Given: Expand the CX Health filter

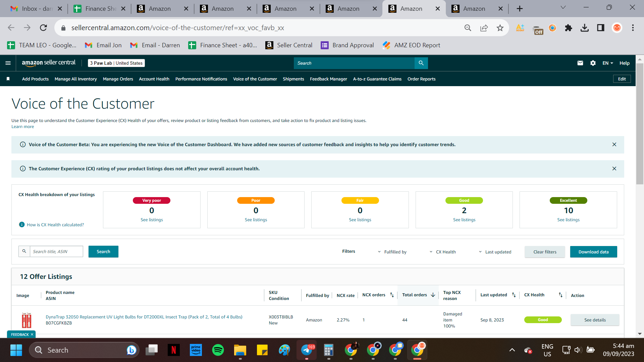Looking at the screenshot, I should pyautogui.click(x=442, y=252).
